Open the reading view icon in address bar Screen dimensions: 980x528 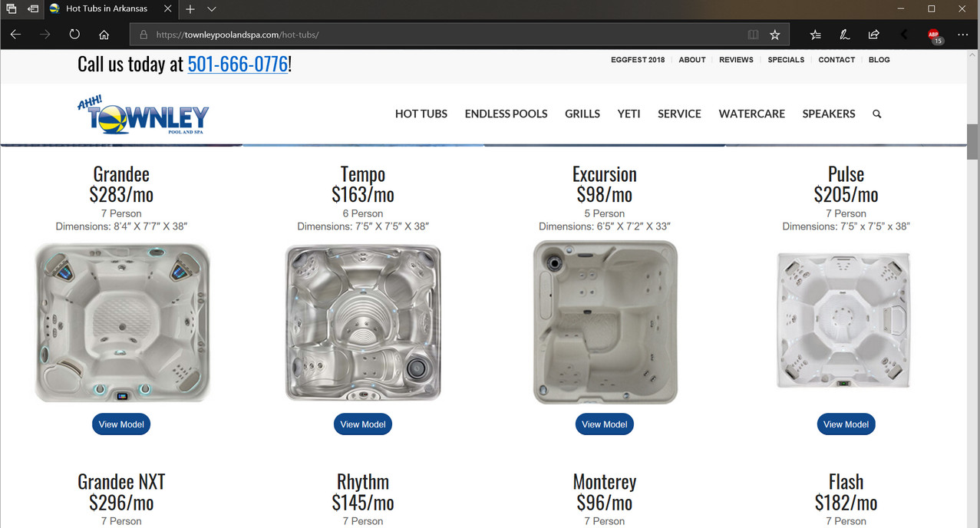[753, 35]
